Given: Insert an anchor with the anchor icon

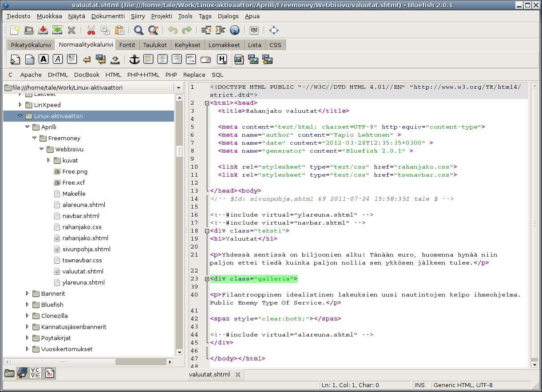Looking at the screenshot, I should pyautogui.click(x=134, y=59).
